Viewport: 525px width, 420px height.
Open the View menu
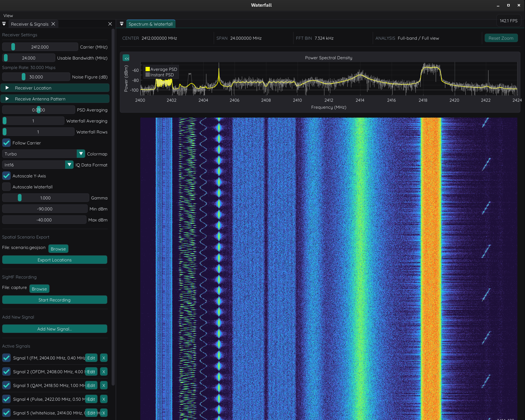(x=8, y=16)
